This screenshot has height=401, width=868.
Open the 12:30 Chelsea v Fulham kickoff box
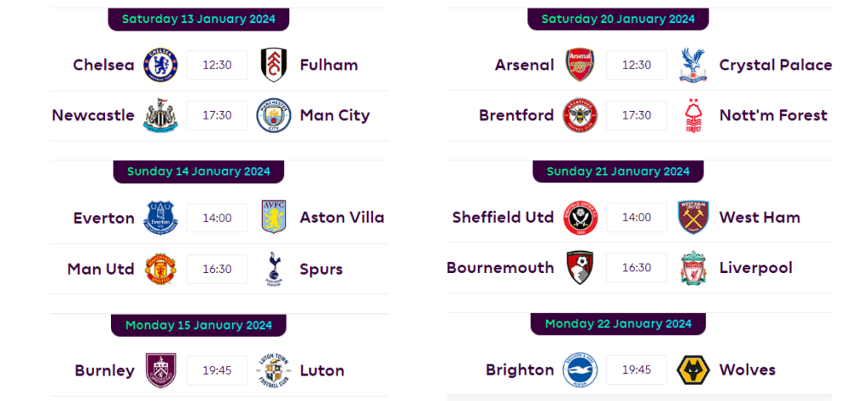(x=217, y=64)
